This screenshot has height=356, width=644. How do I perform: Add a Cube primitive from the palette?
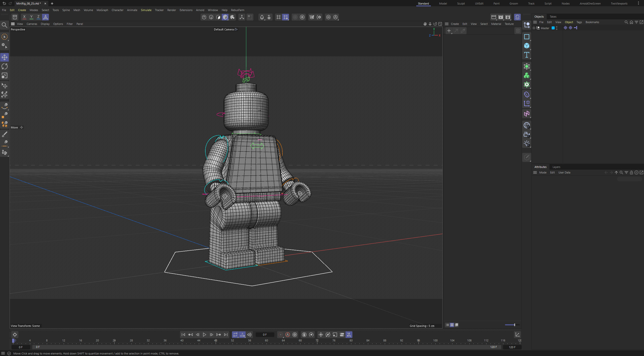tap(527, 46)
